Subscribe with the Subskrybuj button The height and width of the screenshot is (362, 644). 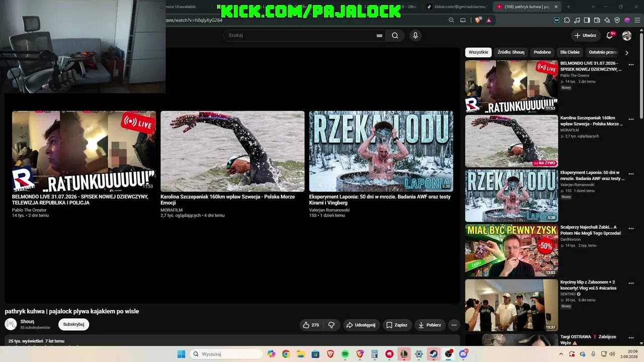click(x=73, y=324)
